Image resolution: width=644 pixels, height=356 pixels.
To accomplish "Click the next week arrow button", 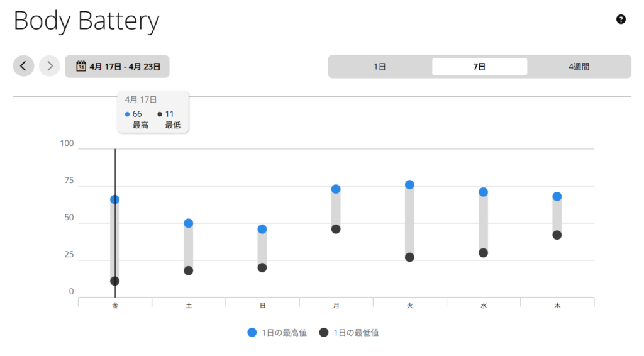I will coord(50,66).
